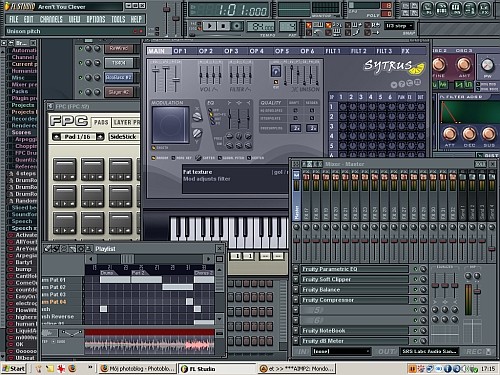Toggle the blend recording notes switch
Screen dimensions: 500x375
point(348,25)
